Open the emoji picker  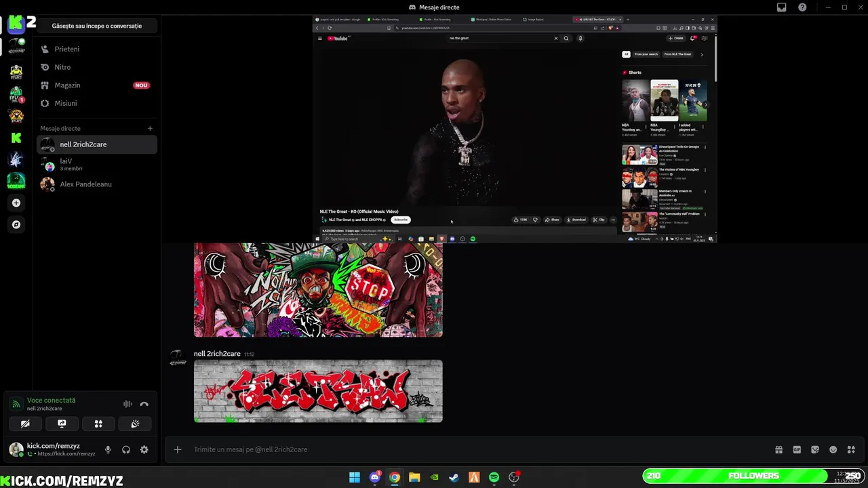coord(833,449)
